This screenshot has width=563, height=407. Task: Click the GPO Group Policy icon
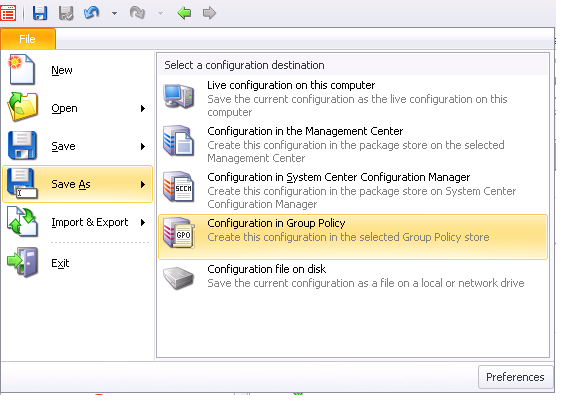[x=179, y=233]
